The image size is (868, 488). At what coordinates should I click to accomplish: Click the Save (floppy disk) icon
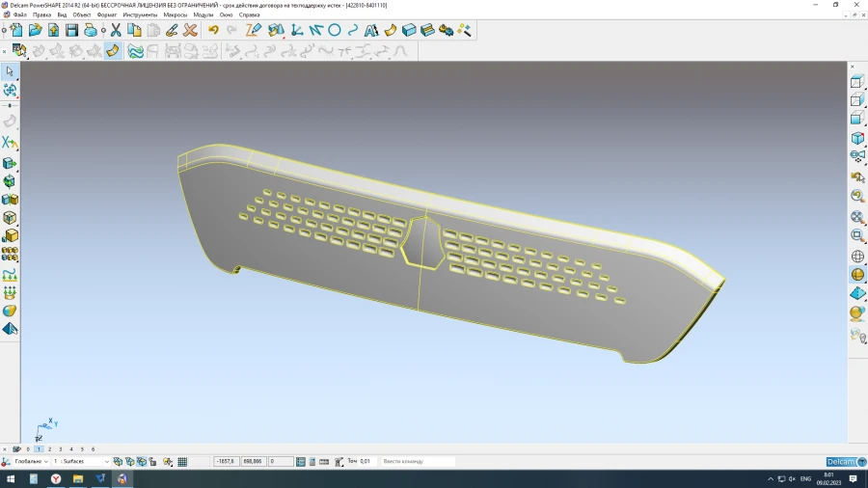point(71,31)
